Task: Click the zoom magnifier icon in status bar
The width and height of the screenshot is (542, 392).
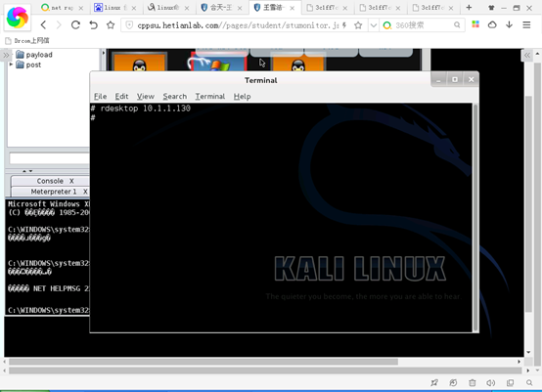Action: pyautogui.click(x=529, y=382)
